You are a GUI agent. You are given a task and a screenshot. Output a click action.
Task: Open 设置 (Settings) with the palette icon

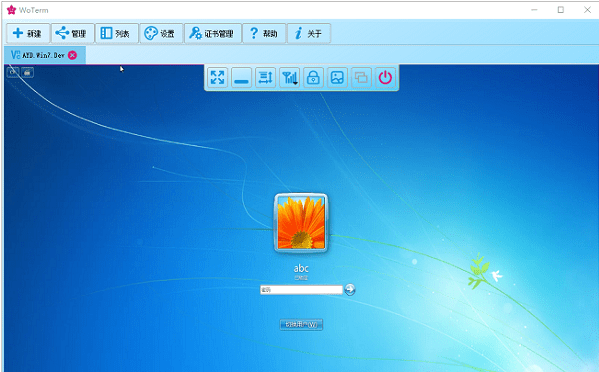[x=161, y=34]
